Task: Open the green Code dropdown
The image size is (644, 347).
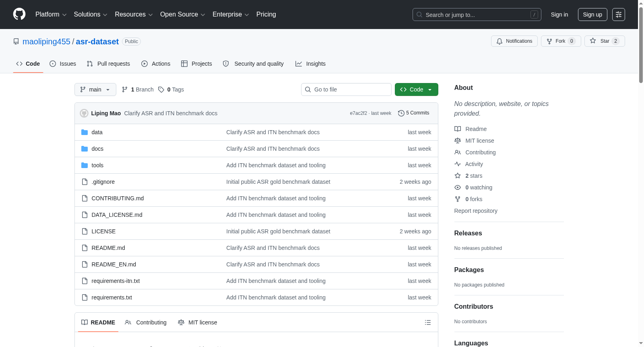Action: click(x=416, y=89)
